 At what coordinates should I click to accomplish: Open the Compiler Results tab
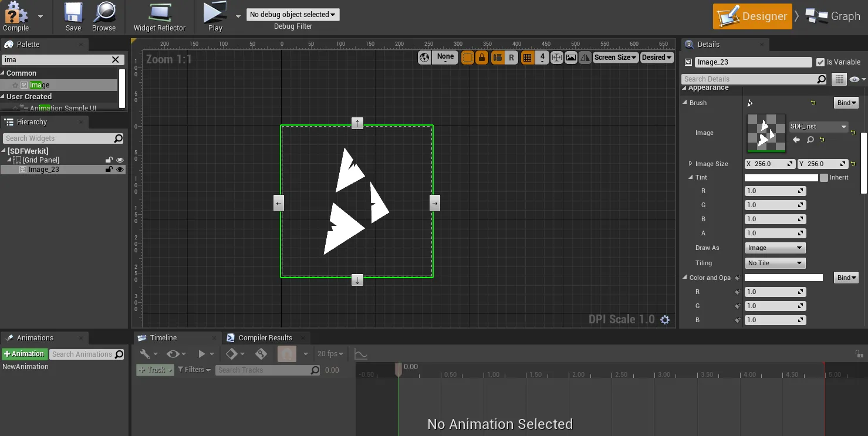point(265,338)
